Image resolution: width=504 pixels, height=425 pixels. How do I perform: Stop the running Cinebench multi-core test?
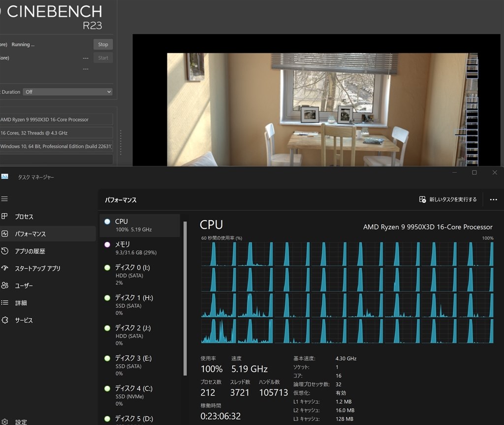click(x=103, y=44)
